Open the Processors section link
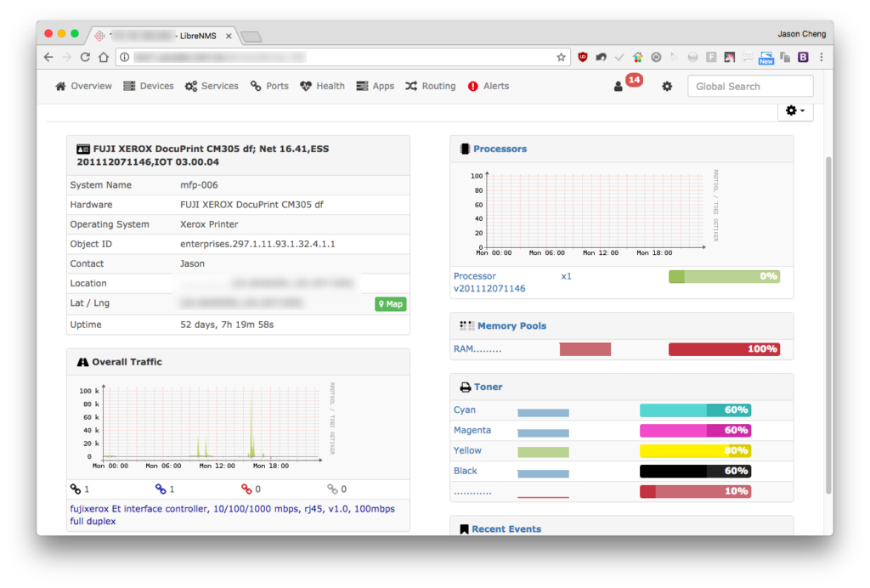Image resolution: width=870 pixels, height=588 pixels. [500, 149]
